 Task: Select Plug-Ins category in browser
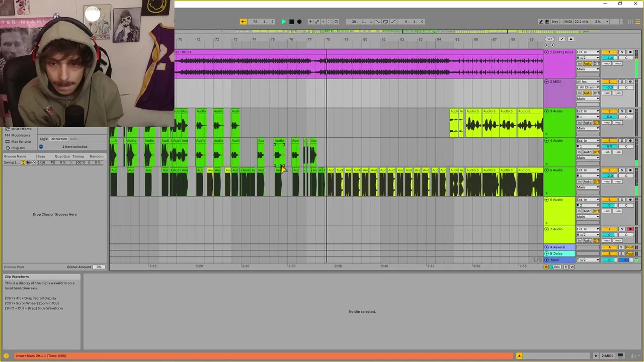(18, 148)
